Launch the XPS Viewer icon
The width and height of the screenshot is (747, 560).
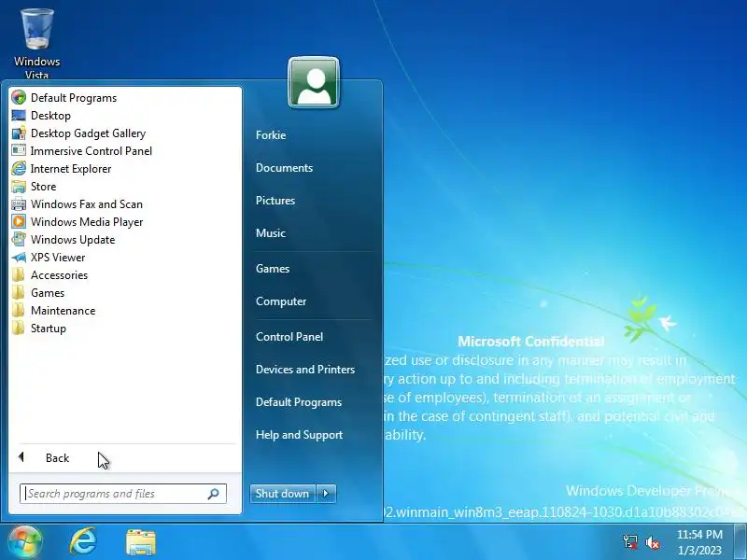tap(19, 258)
